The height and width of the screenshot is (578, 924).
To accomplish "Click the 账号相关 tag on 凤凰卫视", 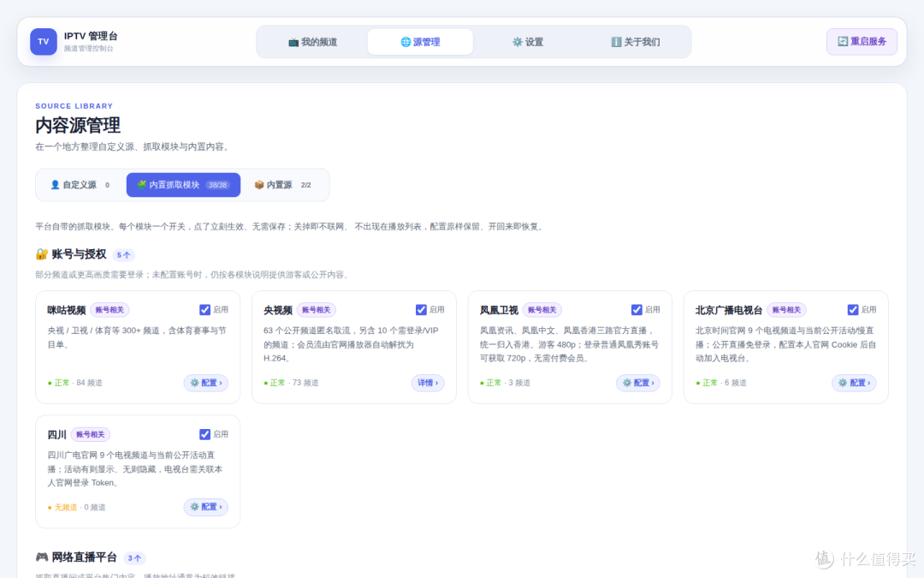I will point(542,310).
